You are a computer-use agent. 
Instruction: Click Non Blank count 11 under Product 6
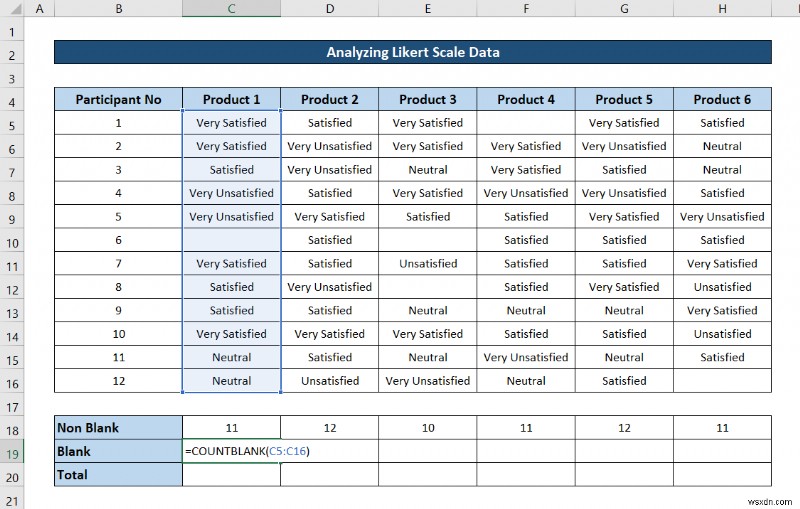pos(722,427)
